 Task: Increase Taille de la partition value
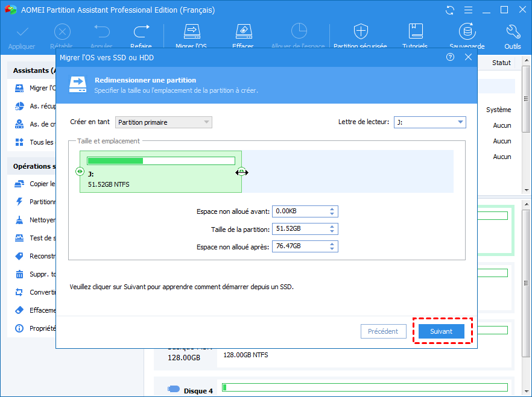point(332,227)
